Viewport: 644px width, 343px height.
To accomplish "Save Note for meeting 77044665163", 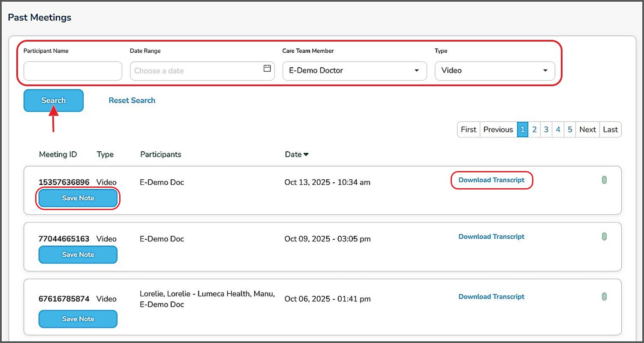I will pyautogui.click(x=78, y=255).
